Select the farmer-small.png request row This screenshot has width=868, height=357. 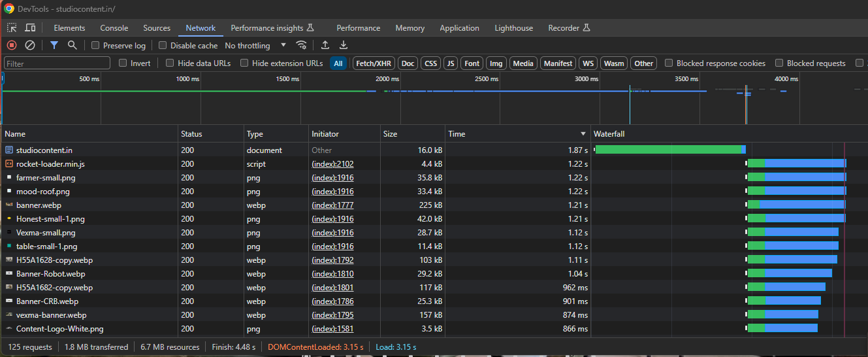(434, 178)
